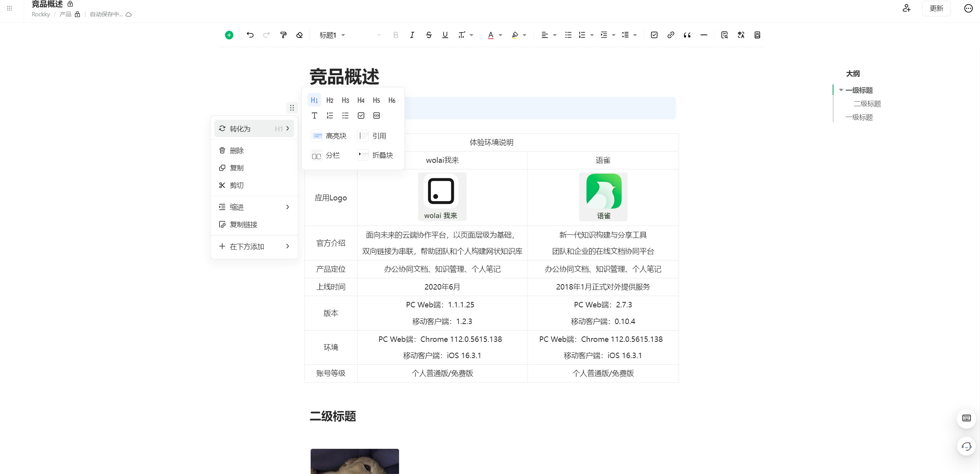Open the font color dropdown arrow
This screenshot has height=474, width=980.
coord(500,35)
